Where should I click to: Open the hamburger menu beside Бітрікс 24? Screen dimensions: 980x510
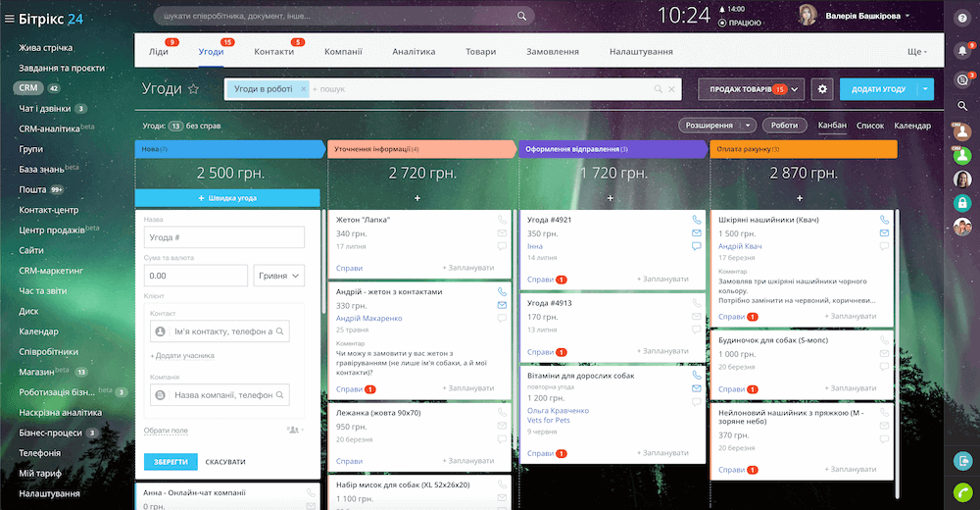pos(9,17)
